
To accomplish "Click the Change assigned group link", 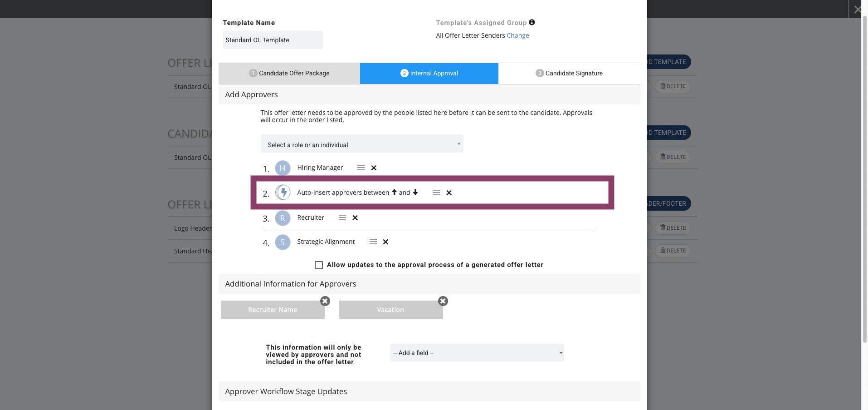I will pos(518,35).
